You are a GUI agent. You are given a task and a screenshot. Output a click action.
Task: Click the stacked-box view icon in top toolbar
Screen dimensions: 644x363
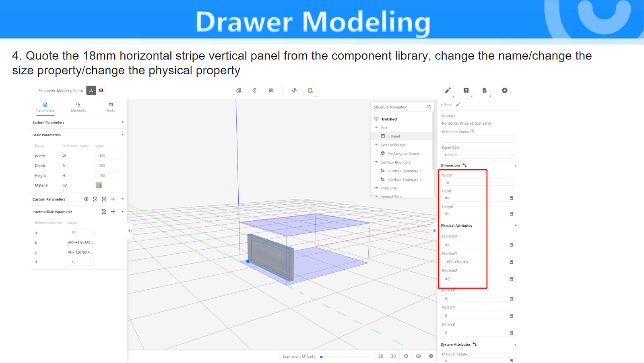[x=239, y=90]
